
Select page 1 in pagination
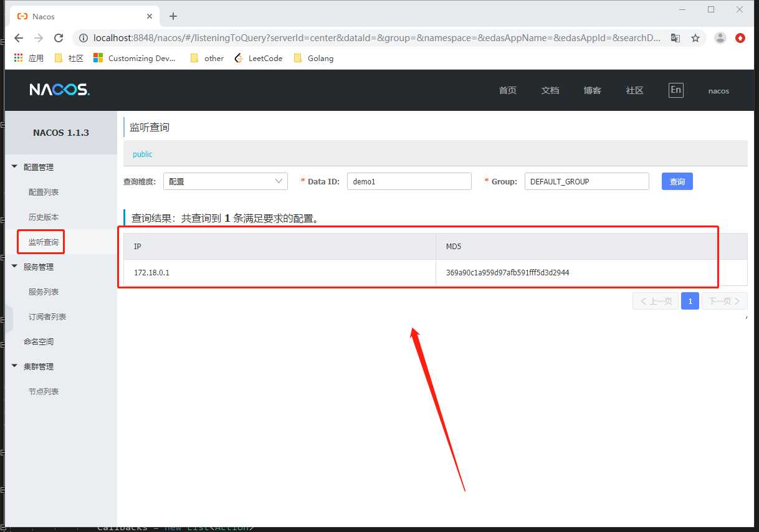click(x=690, y=301)
